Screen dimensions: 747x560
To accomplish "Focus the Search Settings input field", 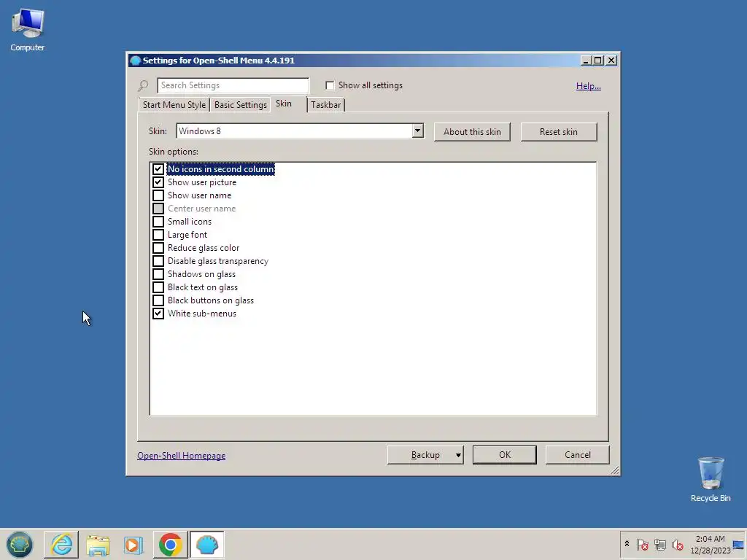I will (233, 85).
